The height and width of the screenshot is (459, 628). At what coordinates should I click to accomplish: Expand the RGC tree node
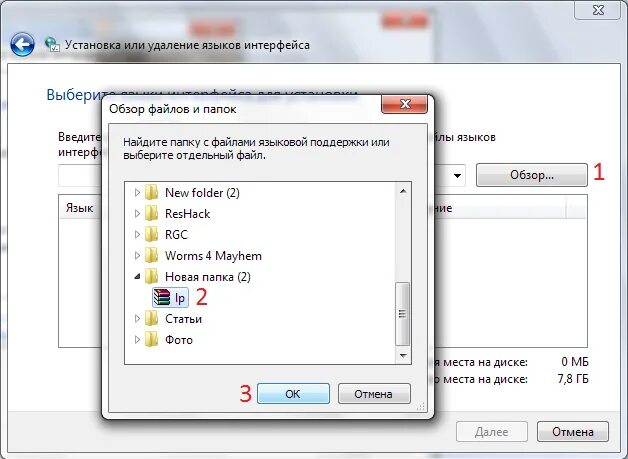coord(137,234)
